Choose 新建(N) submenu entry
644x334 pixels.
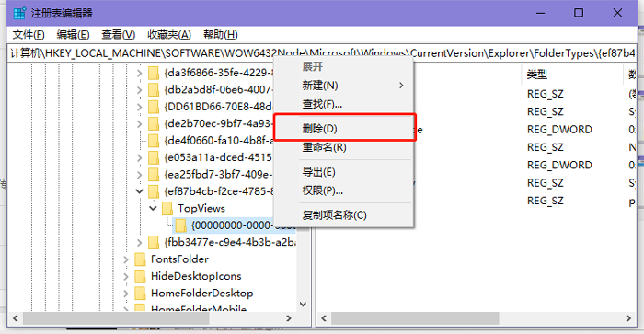(344, 86)
